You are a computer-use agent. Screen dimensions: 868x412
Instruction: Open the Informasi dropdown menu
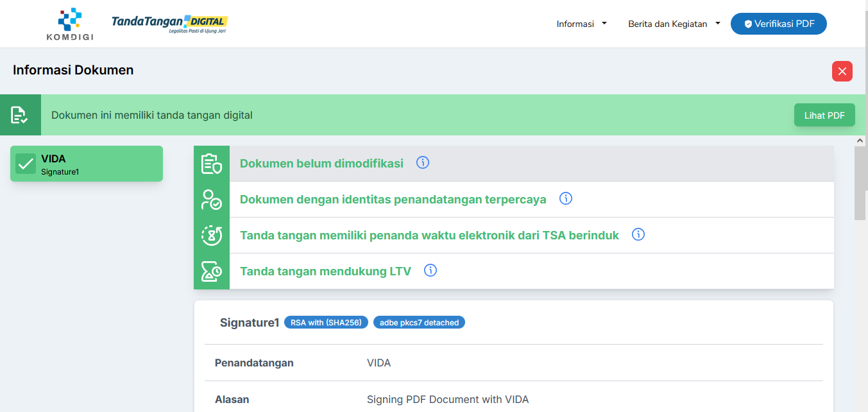click(581, 24)
